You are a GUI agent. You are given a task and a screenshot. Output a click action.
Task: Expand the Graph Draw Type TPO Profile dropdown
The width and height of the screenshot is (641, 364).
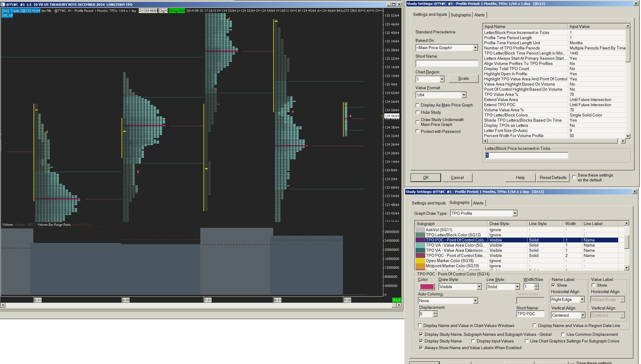(x=515, y=213)
